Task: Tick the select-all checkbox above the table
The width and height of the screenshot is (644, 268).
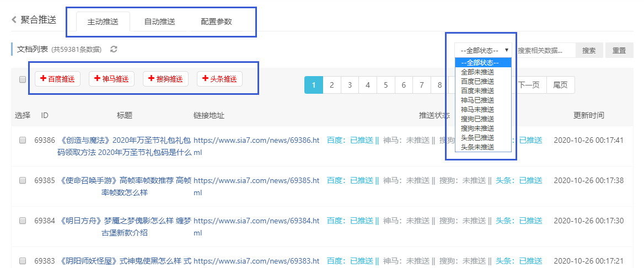Action: coord(23,79)
